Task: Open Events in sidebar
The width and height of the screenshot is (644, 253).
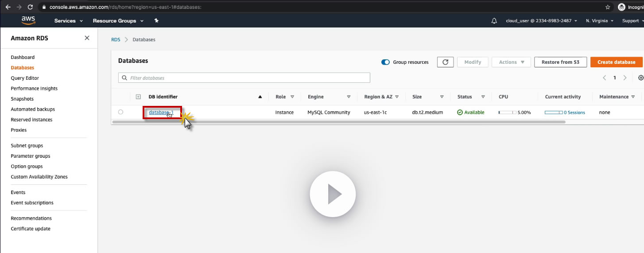Action: point(18,192)
